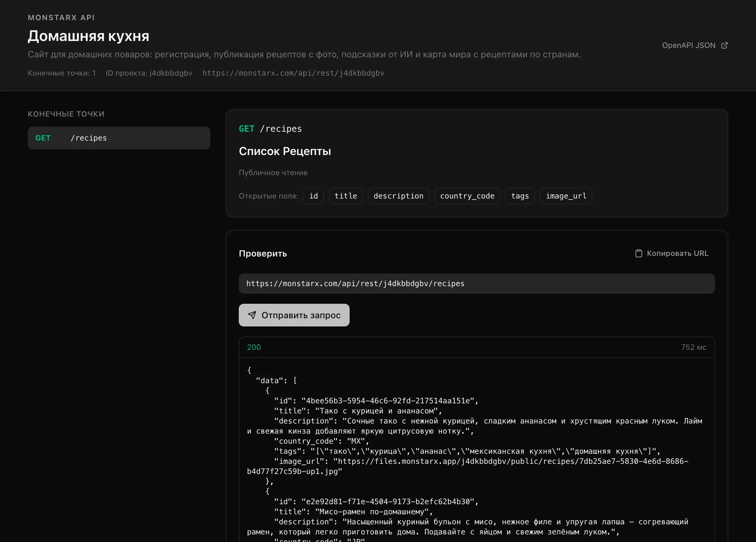The image size is (756, 542).
Task: Click the title field tag
Action: (x=346, y=196)
